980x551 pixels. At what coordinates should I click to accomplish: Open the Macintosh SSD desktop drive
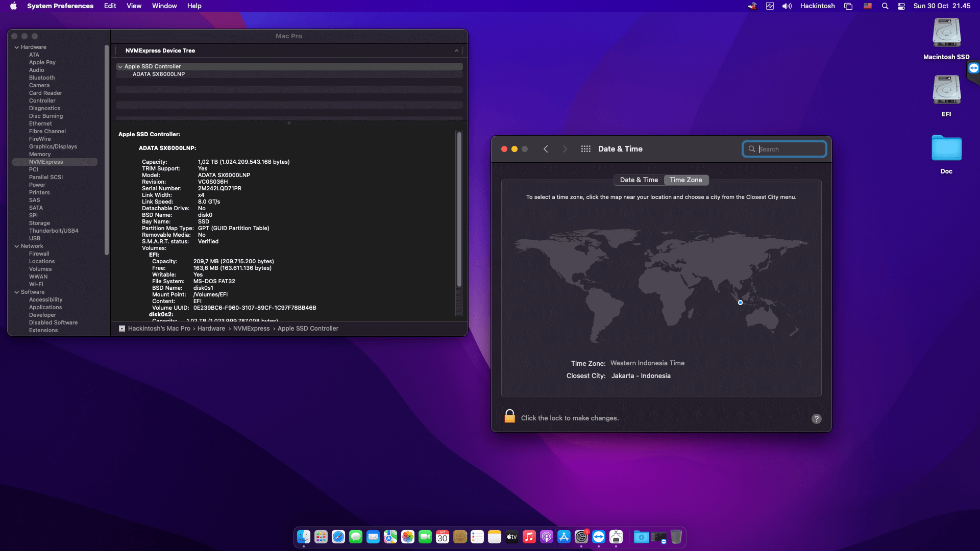(x=946, y=34)
